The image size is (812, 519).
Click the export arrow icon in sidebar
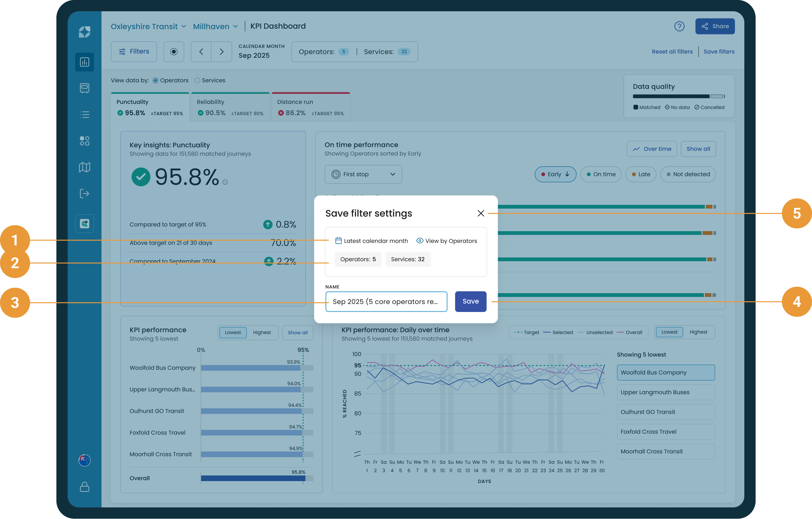[x=84, y=194]
